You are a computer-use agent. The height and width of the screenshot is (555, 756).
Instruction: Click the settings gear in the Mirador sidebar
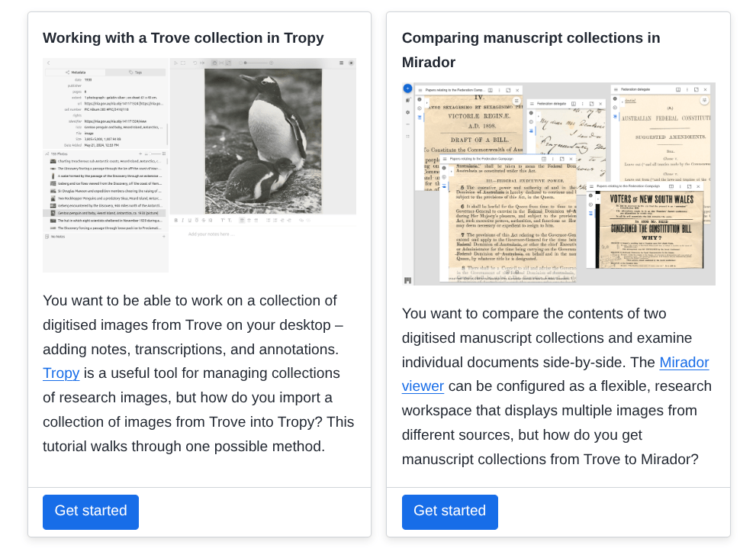(x=407, y=112)
